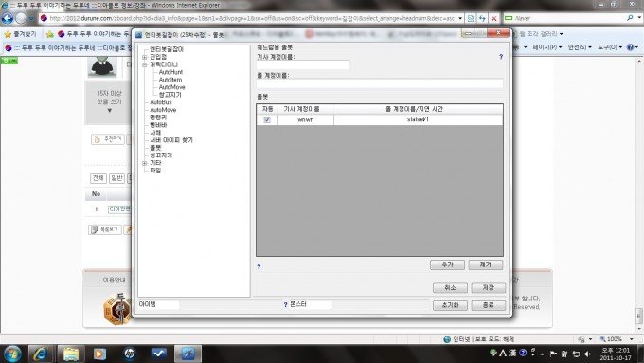
Task: Click Internet Explorer's Forward navigation button
Action: point(21,19)
